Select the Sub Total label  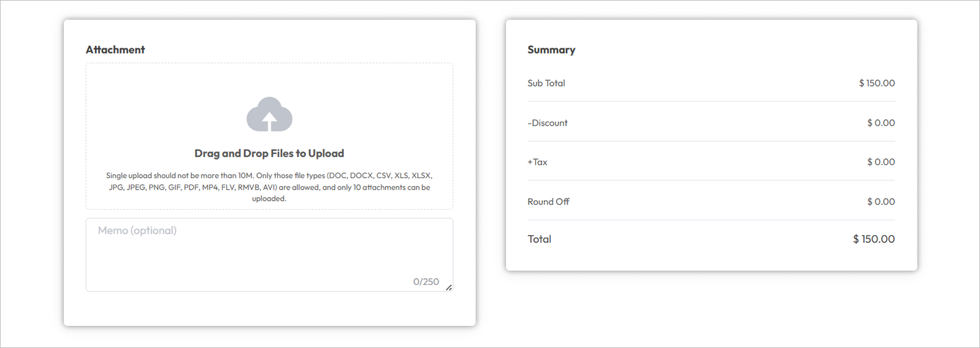pyautogui.click(x=546, y=83)
